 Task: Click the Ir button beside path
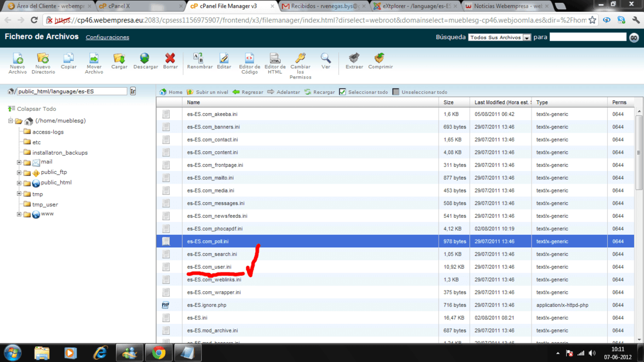point(133,91)
